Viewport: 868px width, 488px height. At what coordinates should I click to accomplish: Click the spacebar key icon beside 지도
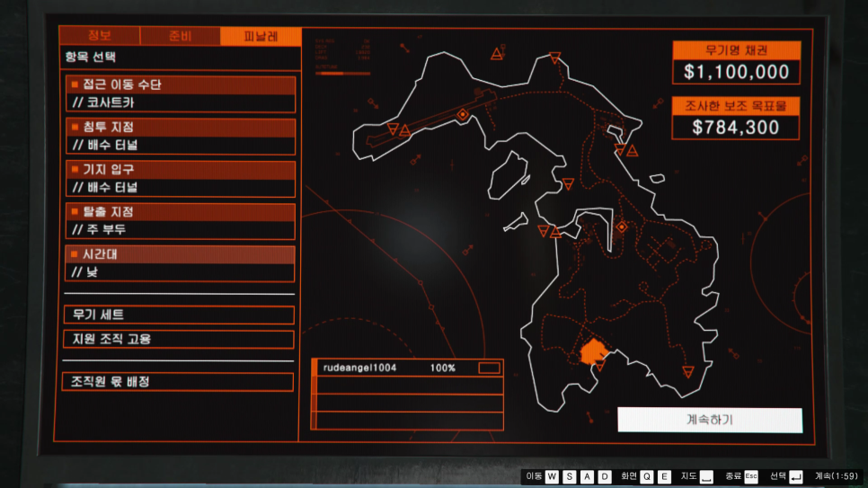706,476
